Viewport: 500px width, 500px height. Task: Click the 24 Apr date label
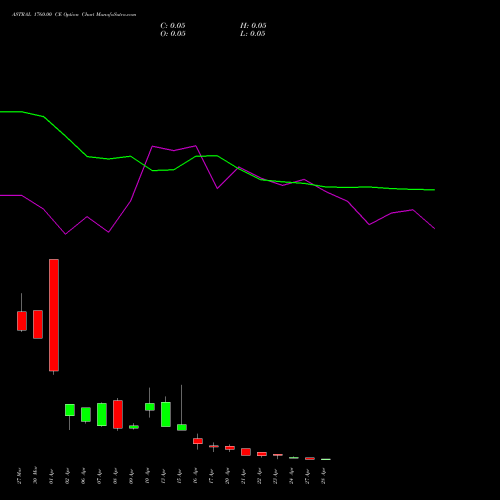[x=291, y=476]
